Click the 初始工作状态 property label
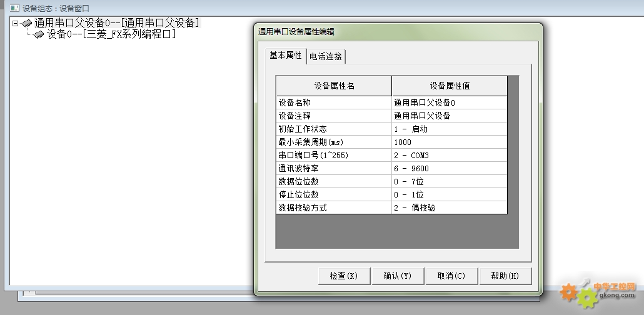This screenshot has width=644, height=315. [334, 129]
